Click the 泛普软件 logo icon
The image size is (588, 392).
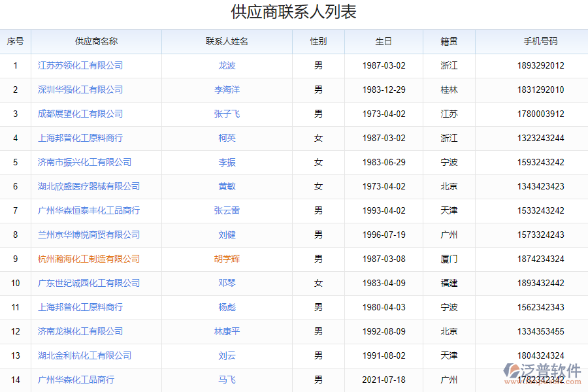[x=513, y=371]
